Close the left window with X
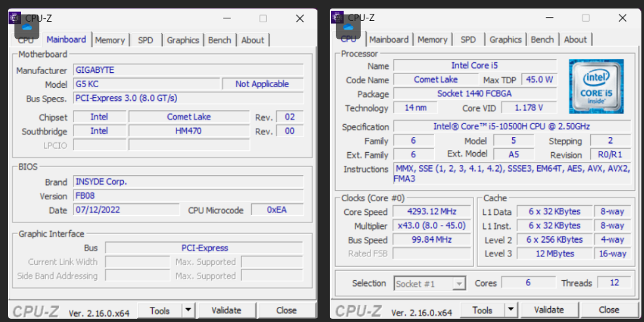 (300, 18)
